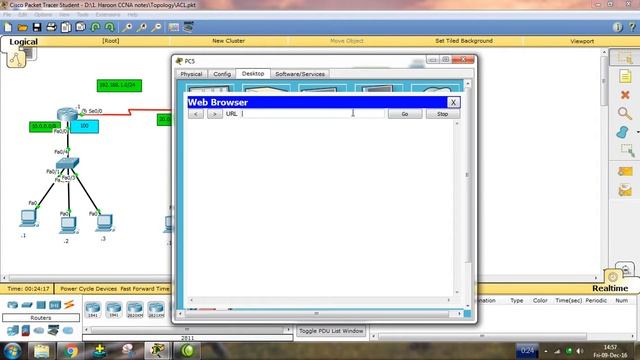Select the Connections lightning bolt icon
The height and width of the screenshot is (360, 640).
point(69,304)
